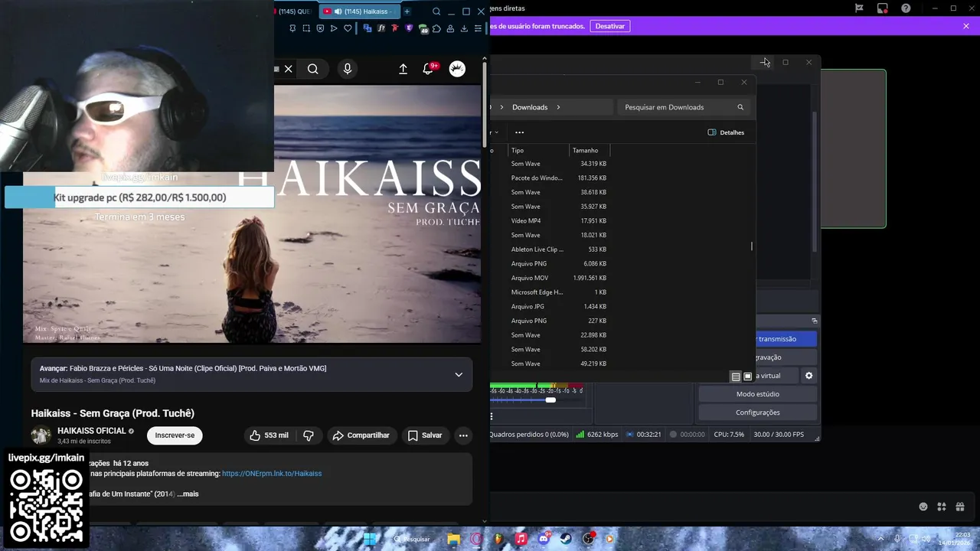Search tabs with browser magnifier icon
980x551 pixels.
click(436, 11)
